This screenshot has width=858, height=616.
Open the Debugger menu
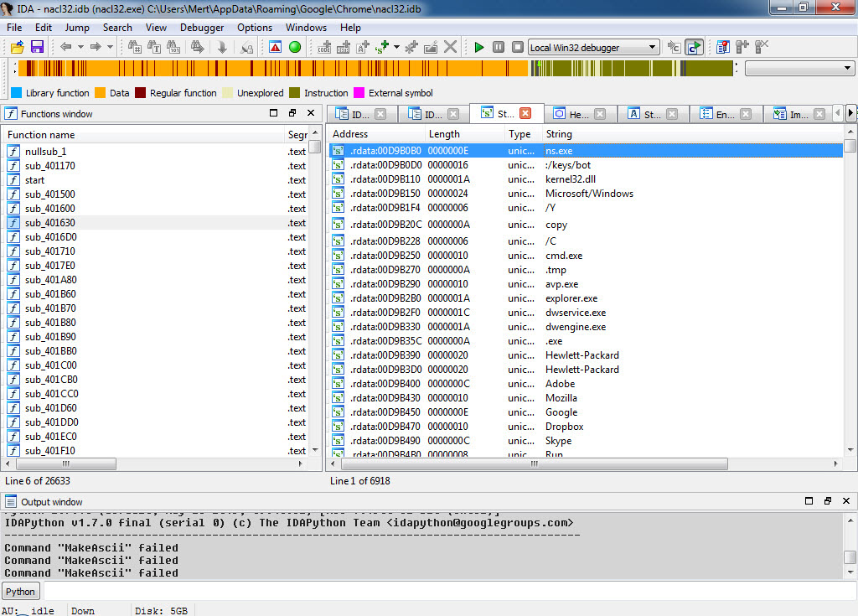pos(202,28)
